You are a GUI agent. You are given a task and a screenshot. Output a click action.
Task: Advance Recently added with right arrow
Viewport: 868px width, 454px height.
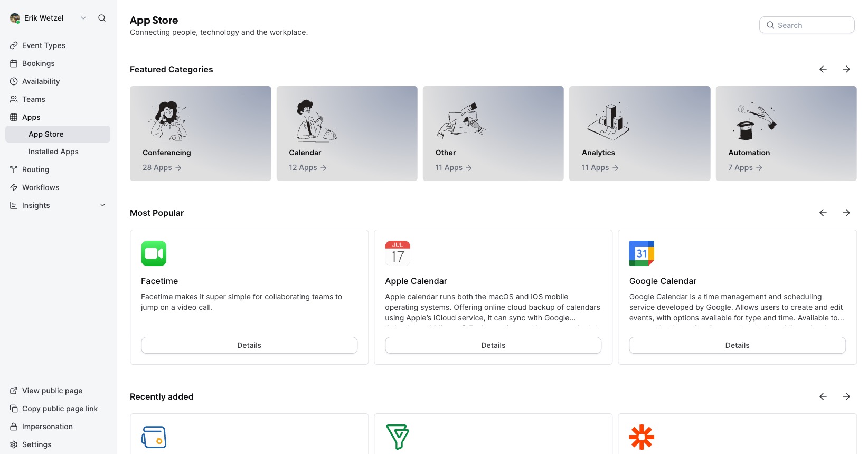point(846,396)
